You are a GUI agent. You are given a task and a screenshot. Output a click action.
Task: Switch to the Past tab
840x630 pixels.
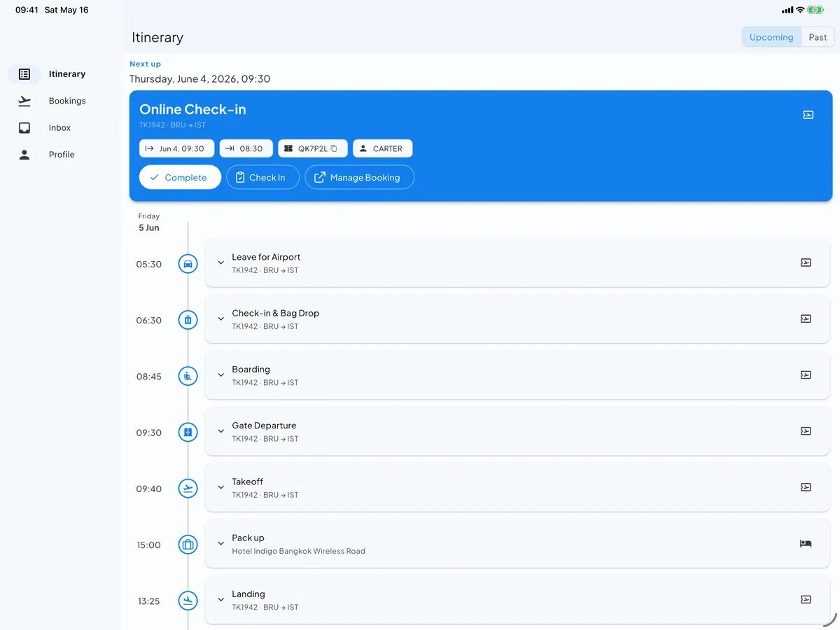pyautogui.click(x=818, y=37)
